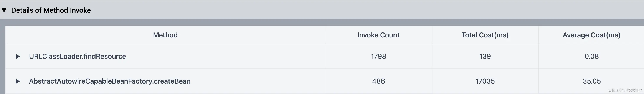Click invoke count 1798 cell
Viewport: 644px width, 94px height.
coord(378,56)
